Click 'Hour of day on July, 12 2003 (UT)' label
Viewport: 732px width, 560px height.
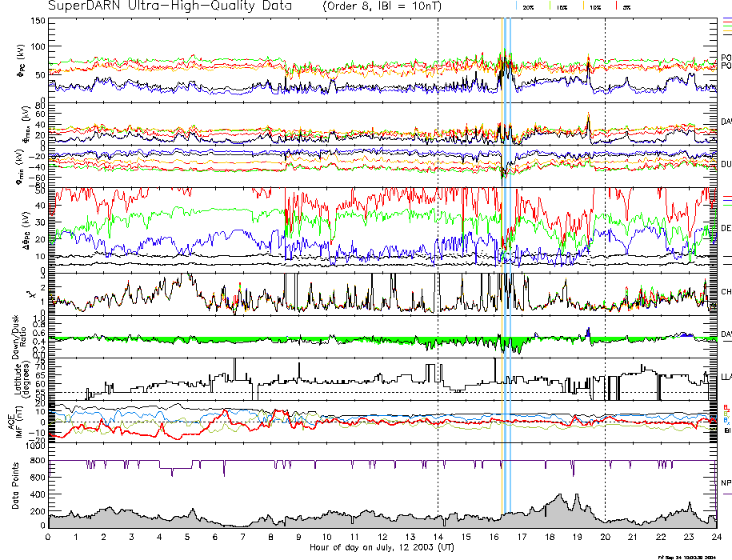(382, 547)
